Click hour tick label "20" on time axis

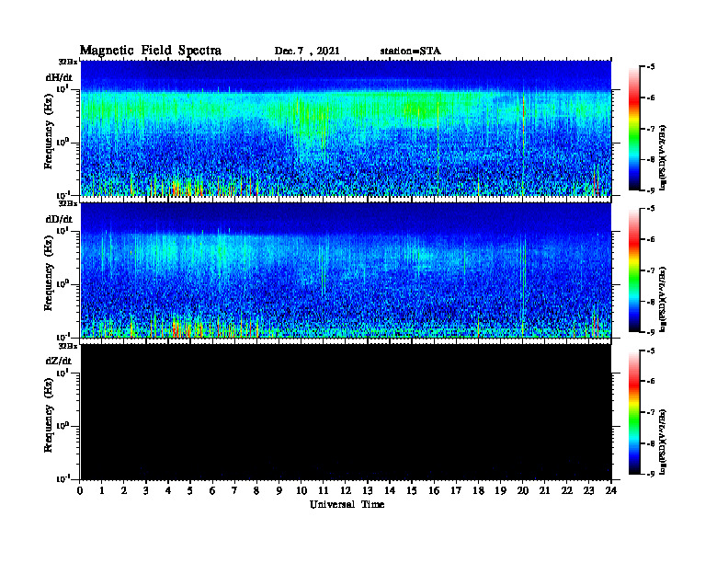click(x=523, y=490)
